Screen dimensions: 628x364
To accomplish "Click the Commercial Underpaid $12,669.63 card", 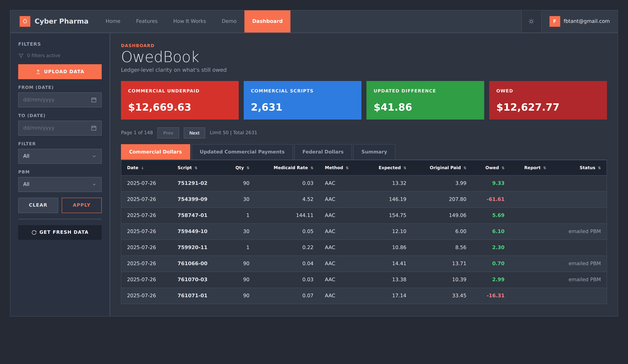I will pos(180,100).
